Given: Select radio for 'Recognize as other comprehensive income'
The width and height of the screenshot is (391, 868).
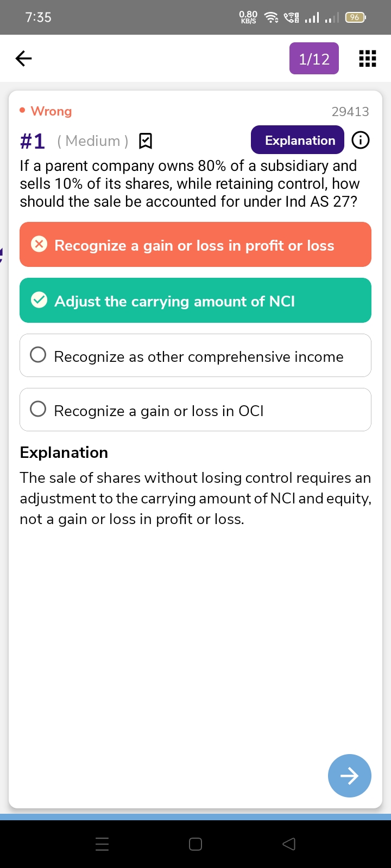Looking at the screenshot, I should click(x=38, y=355).
